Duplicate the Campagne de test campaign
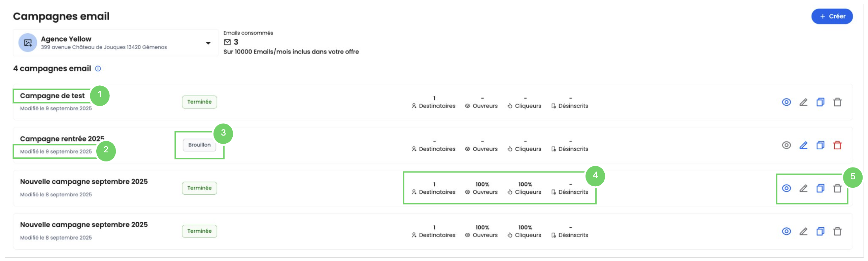Viewport: 868px width, 261px height. [x=820, y=102]
